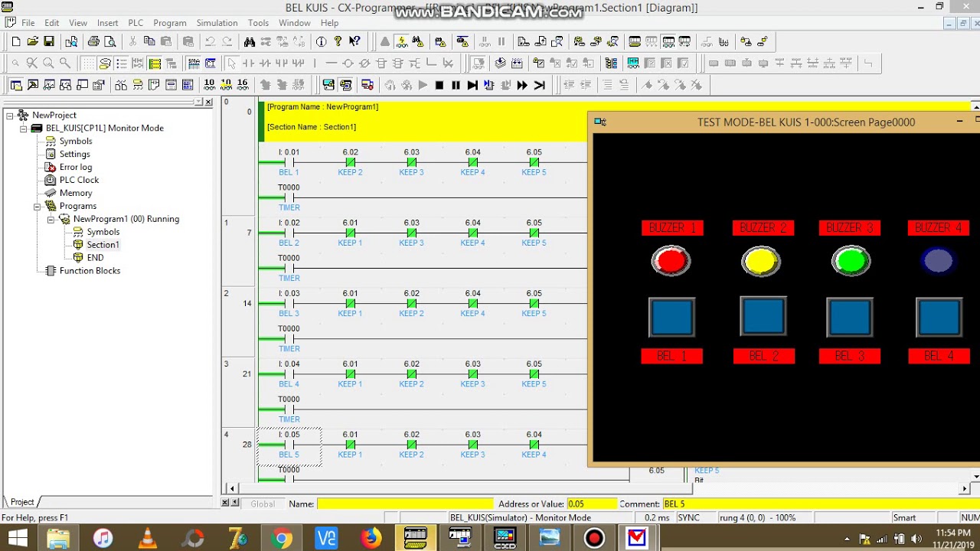Toggle the BEL 3 blue pushbutton

coord(850,317)
